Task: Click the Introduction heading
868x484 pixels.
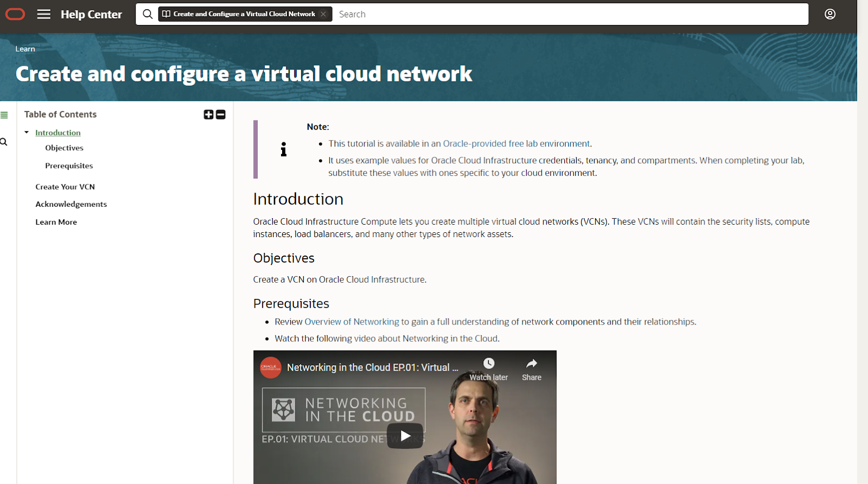Action: (x=298, y=199)
